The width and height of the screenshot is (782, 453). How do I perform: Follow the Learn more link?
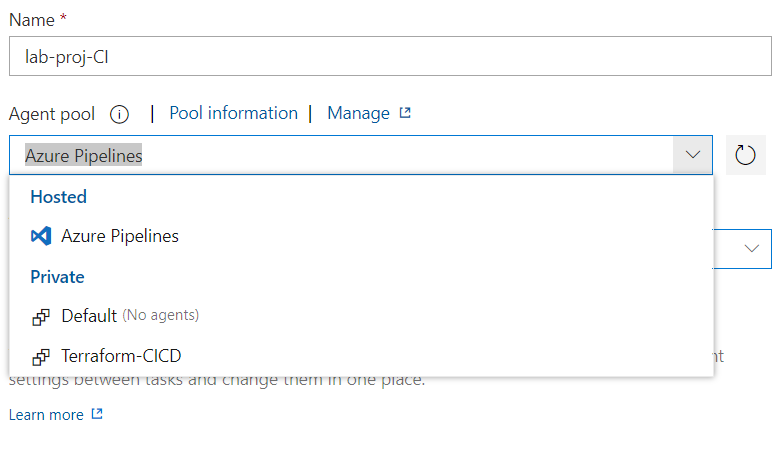(46, 415)
